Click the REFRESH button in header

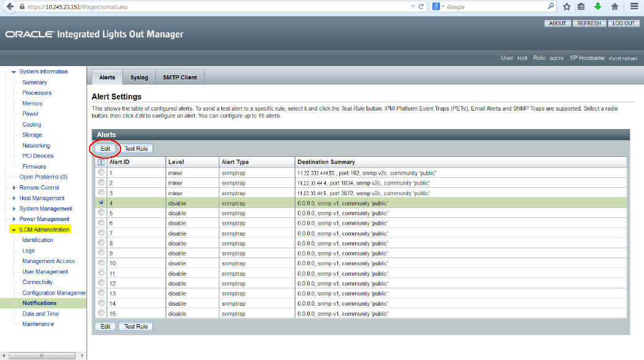pos(589,23)
